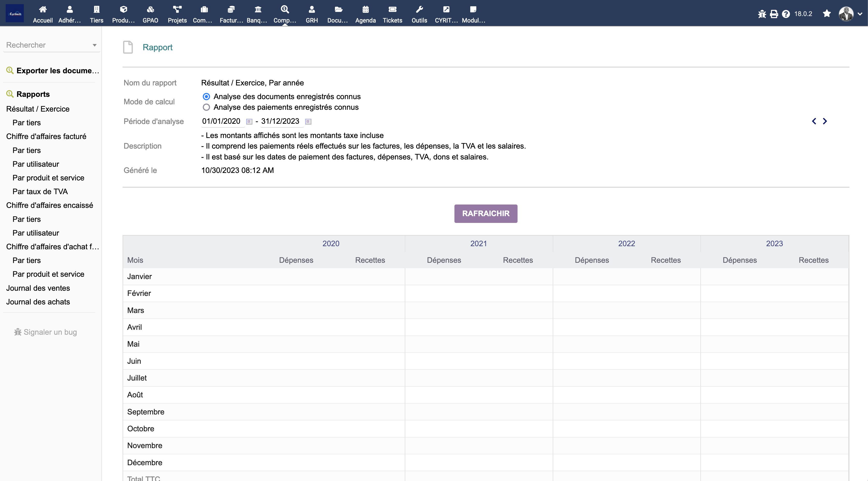Open Journal des achats
868x481 pixels.
pyautogui.click(x=38, y=302)
